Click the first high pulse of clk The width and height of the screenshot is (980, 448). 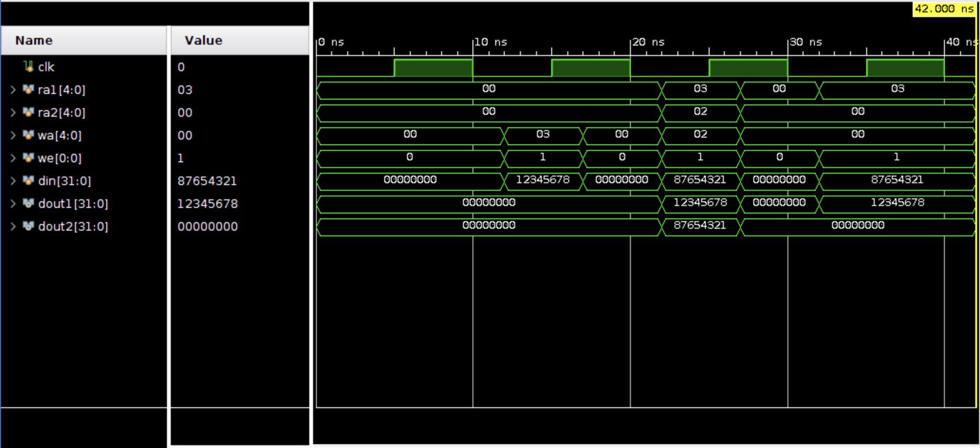pyautogui.click(x=433, y=67)
